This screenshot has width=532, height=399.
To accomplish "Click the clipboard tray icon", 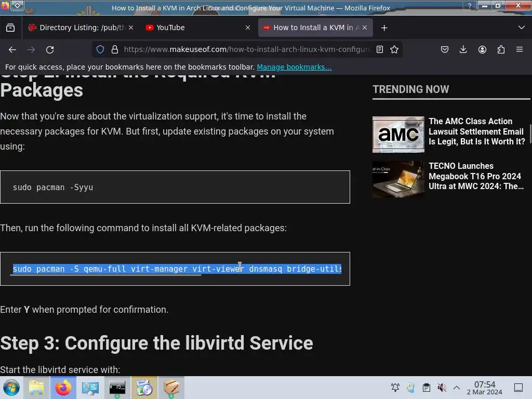I will point(427,388).
